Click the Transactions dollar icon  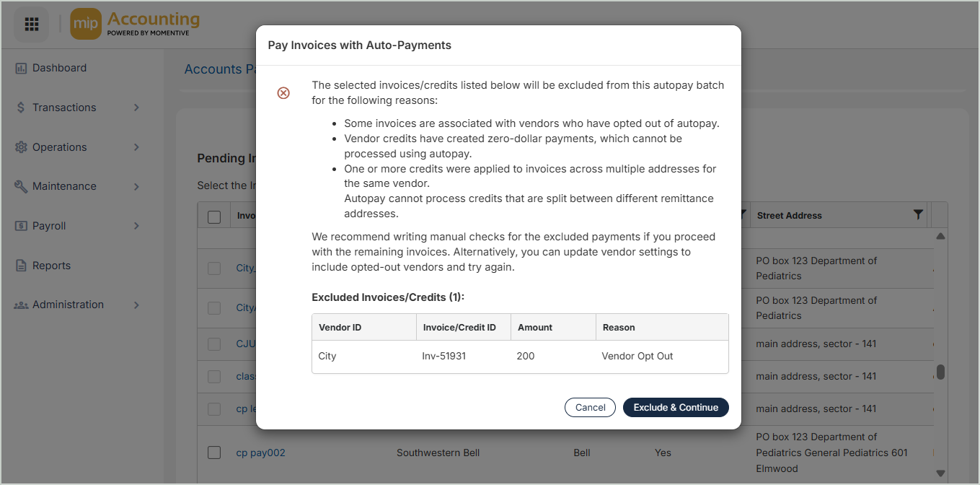click(x=21, y=108)
